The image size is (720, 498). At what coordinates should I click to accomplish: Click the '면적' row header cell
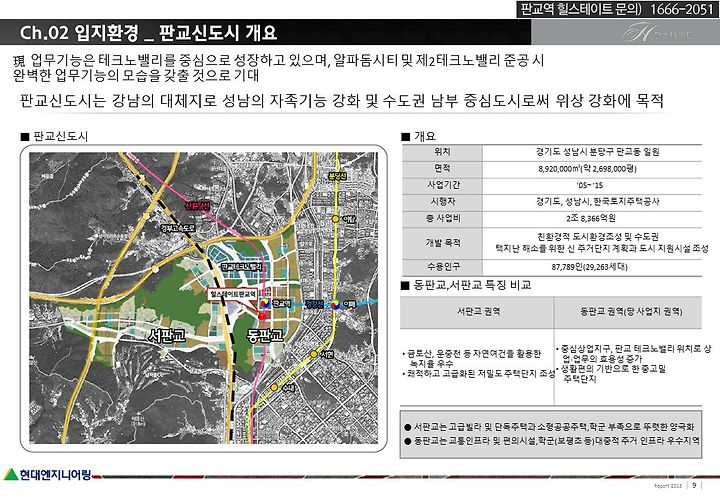(x=442, y=168)
